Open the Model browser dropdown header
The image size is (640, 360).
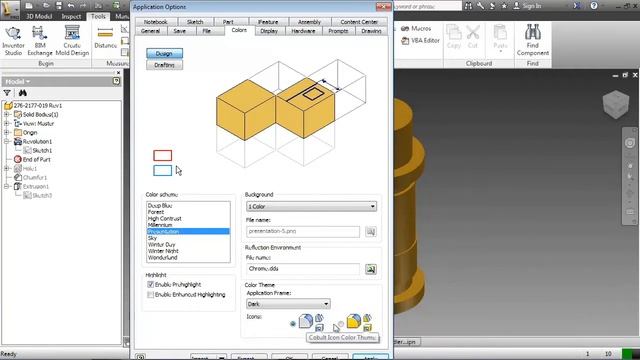tap(18, 81)
